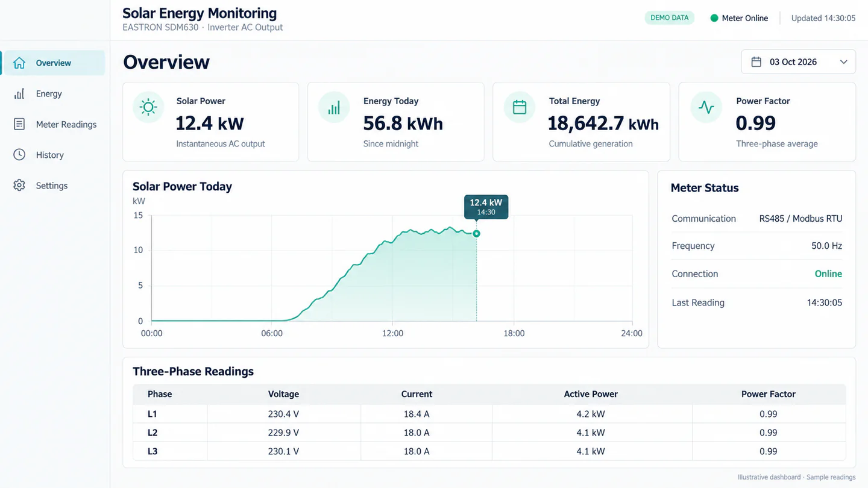Click the Voltage column header
Screen dimensions: 868x488
pyautogui.click(x=283, y=394)
